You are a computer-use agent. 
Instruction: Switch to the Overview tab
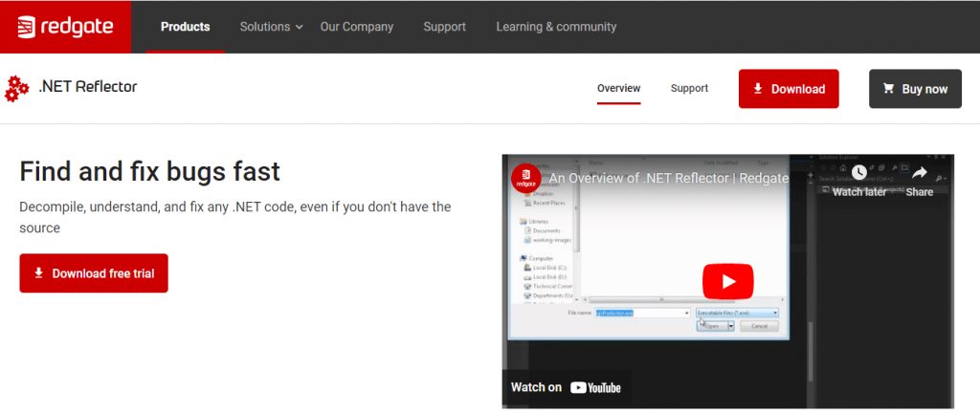click(618, 89)
